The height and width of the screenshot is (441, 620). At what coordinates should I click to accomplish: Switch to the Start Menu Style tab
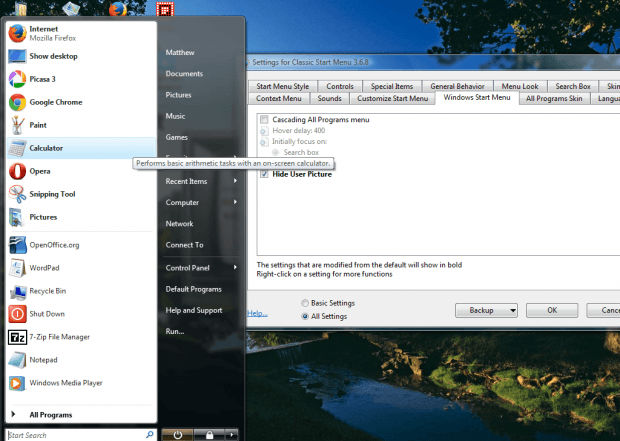pos(282,86)
